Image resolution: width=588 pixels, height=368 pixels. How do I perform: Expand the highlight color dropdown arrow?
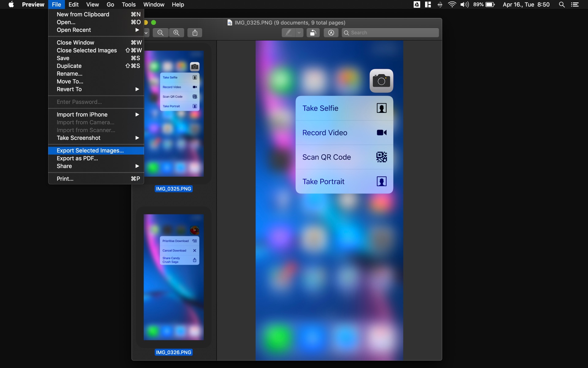[299, 33]
